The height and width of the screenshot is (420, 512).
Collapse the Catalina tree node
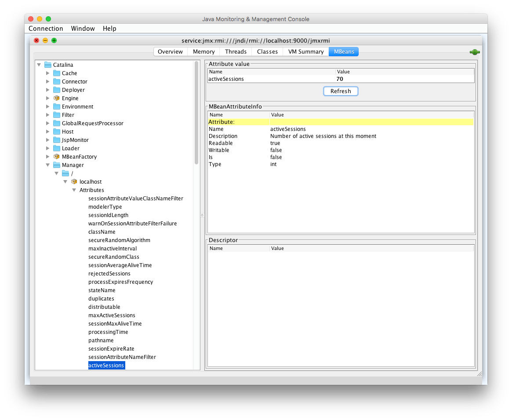pos(39,65)
